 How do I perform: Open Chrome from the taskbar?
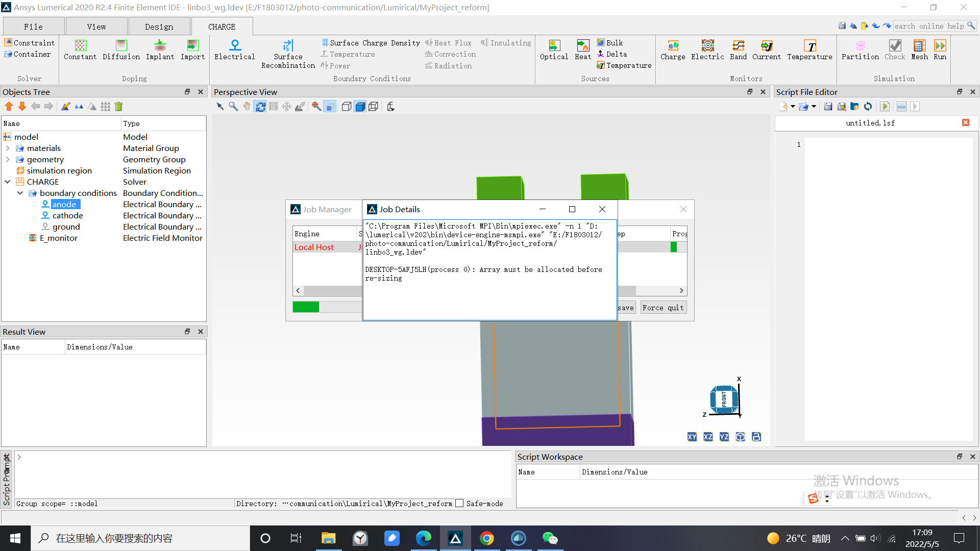tap(487, 538)
